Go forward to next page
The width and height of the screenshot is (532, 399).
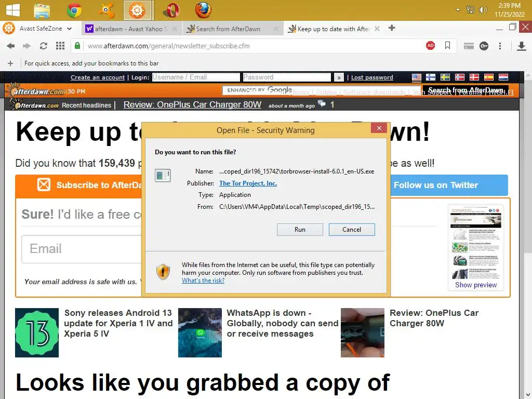[x=27, y=46]
